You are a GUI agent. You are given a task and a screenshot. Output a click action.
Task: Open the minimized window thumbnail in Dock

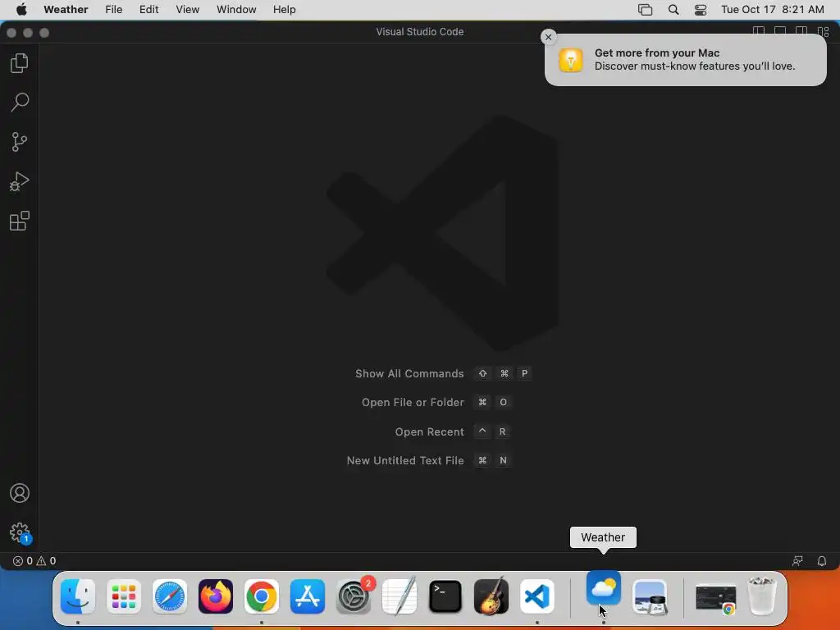pos(715,598)
